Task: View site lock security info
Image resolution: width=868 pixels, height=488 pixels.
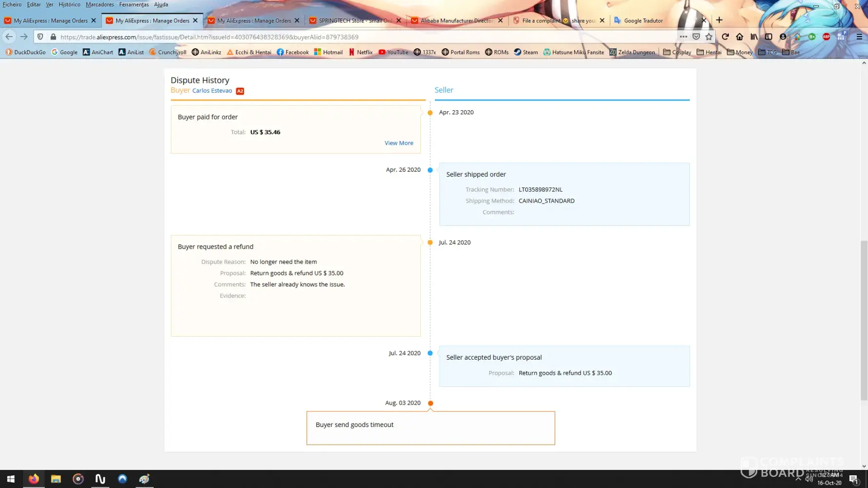Action: (53, 37)
